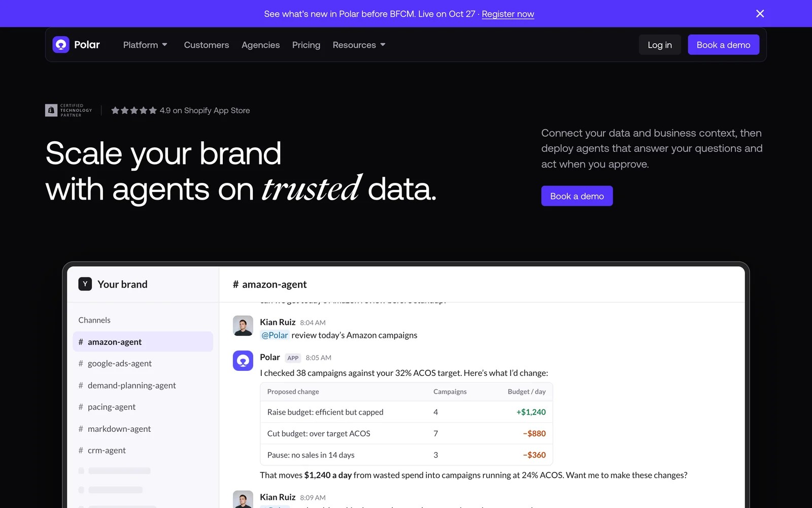The height and width of the screenshot is (508, 812).
Task: Click the 'Budget / day' column header
Action: pyautogui.click(x=527, y=392)
